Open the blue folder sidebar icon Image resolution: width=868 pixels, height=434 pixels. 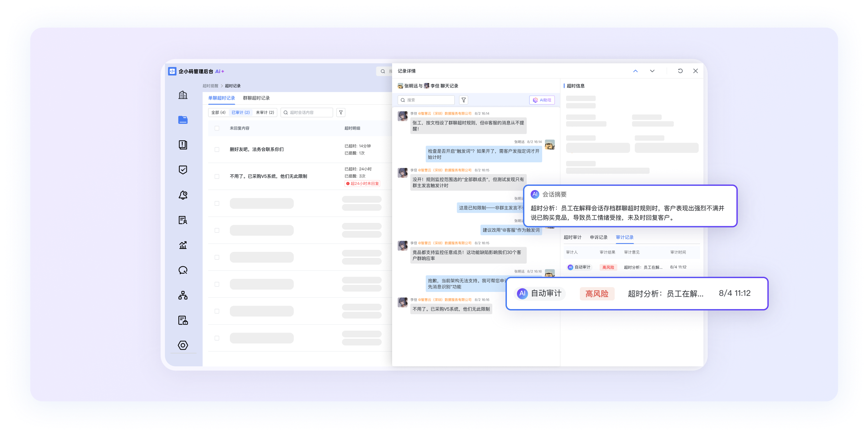pyautogui.click(x=183, y=120)
